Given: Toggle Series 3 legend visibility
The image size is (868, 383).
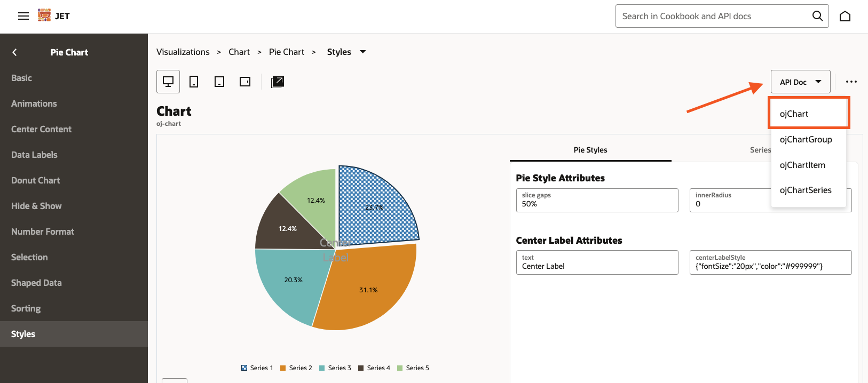Looking at the screenshot, I should 335,368.
